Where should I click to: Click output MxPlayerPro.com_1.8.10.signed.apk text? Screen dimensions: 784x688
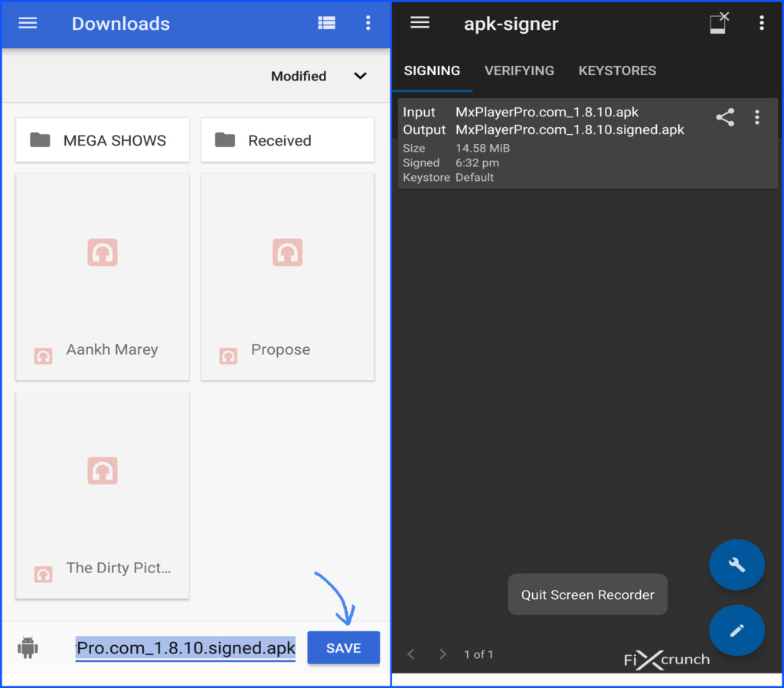click(570, 129)
